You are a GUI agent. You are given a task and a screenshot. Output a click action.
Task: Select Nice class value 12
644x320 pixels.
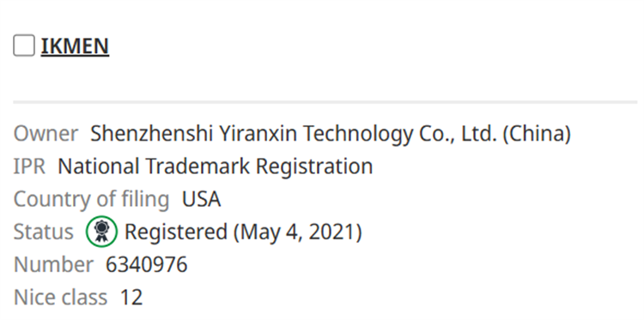(x=131, y=298)
